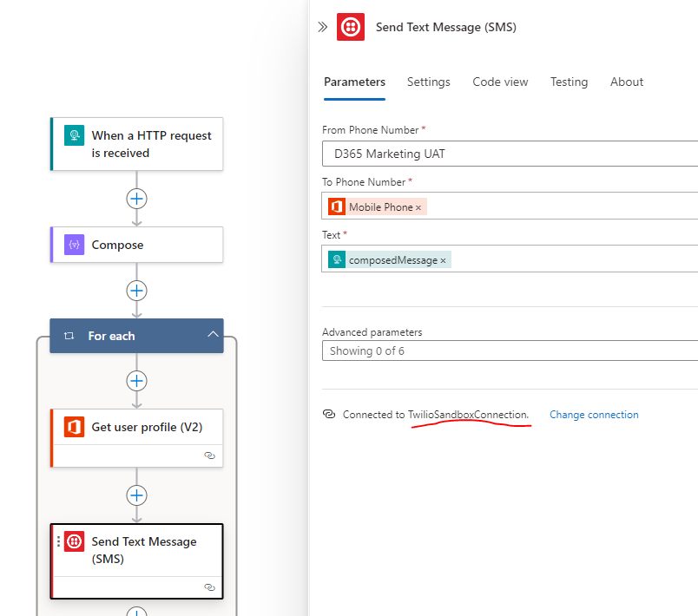Click the Change connection link

(x=594, y=415)
